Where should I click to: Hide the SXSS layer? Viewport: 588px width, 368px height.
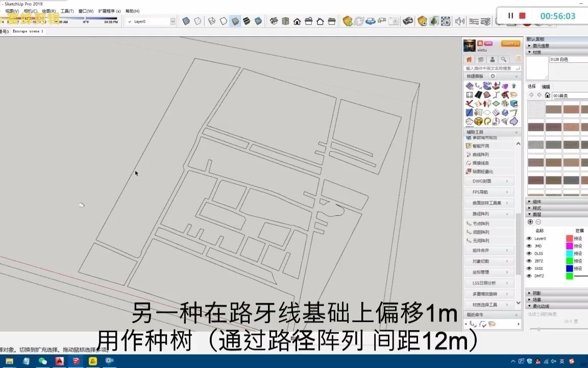[x=529, y=268]
